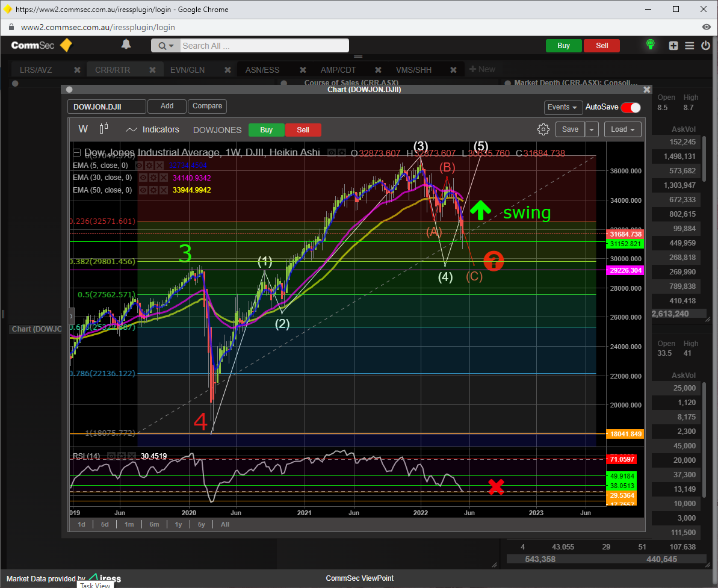Open the arrow dropdown beside Save

(x=592, y=129)
